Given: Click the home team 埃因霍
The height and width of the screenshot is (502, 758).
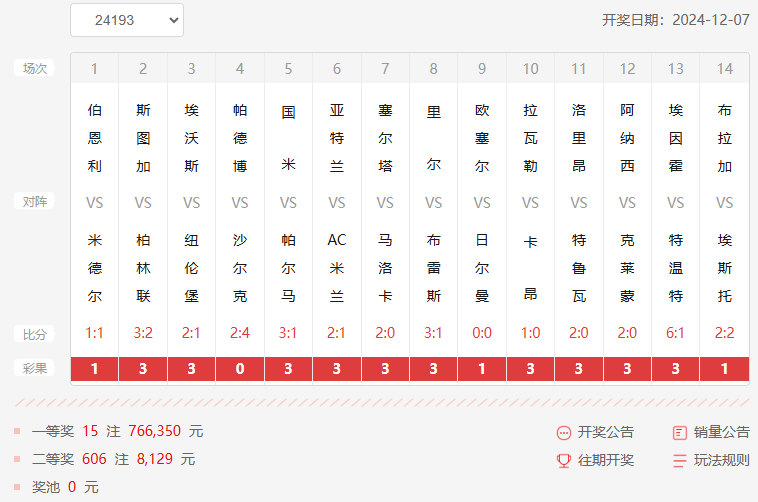Looking at the screenshot, I should coord(676,138).
